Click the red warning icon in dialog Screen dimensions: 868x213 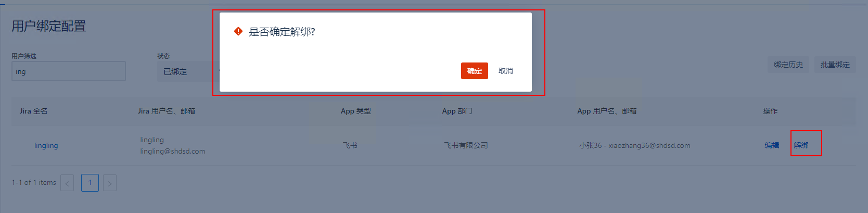pyautogui.click(x=238, y=31)
